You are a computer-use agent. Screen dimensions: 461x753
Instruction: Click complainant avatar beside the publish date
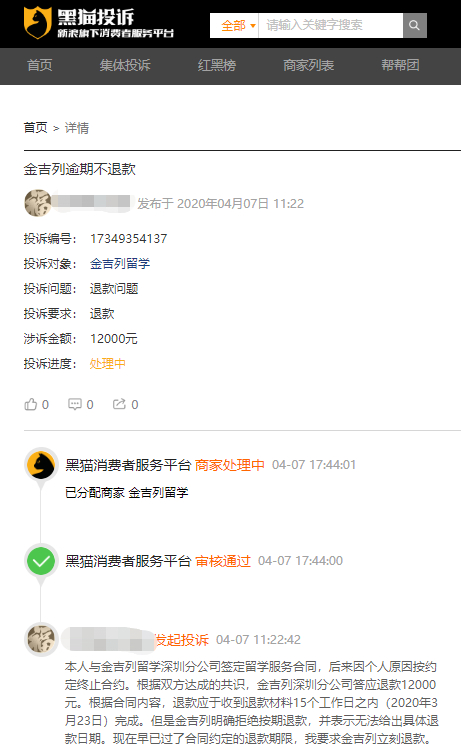[38, 203]
